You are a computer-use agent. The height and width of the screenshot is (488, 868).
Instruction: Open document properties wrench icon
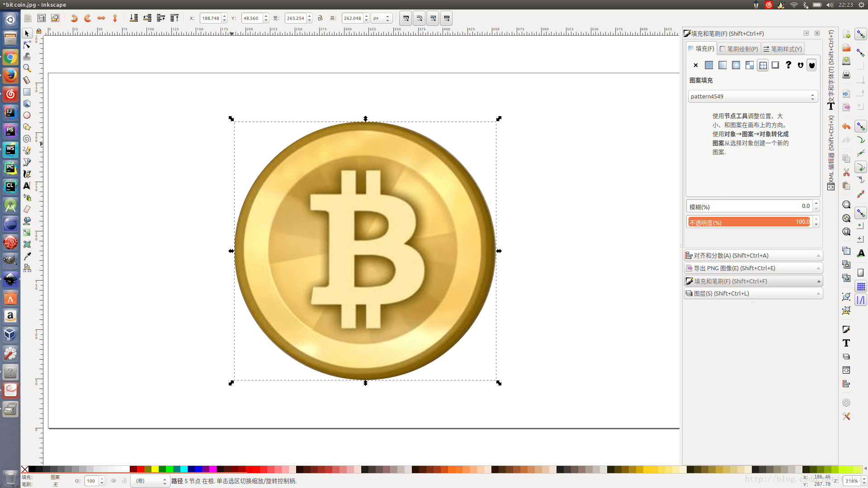point(846,416)
